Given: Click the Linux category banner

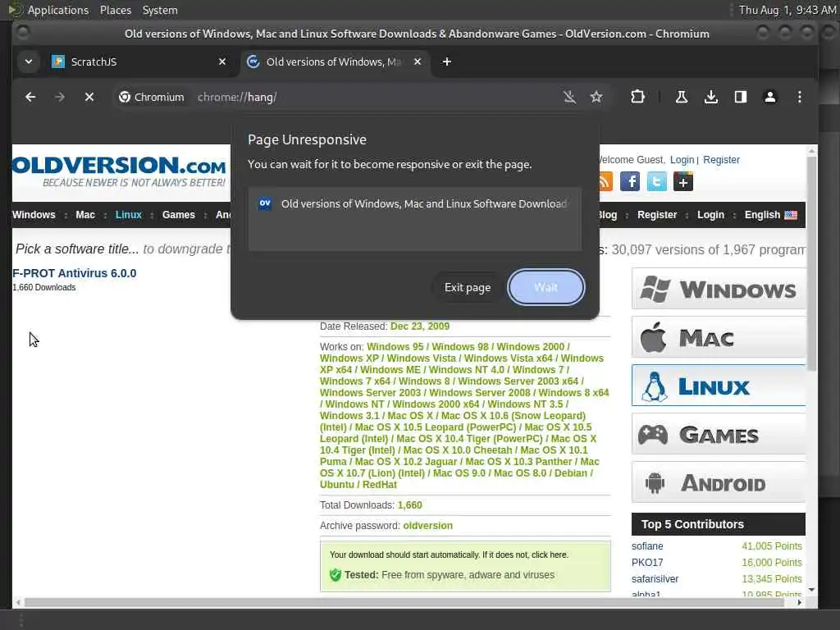Looking at the screenshot, I should (719, 386).
